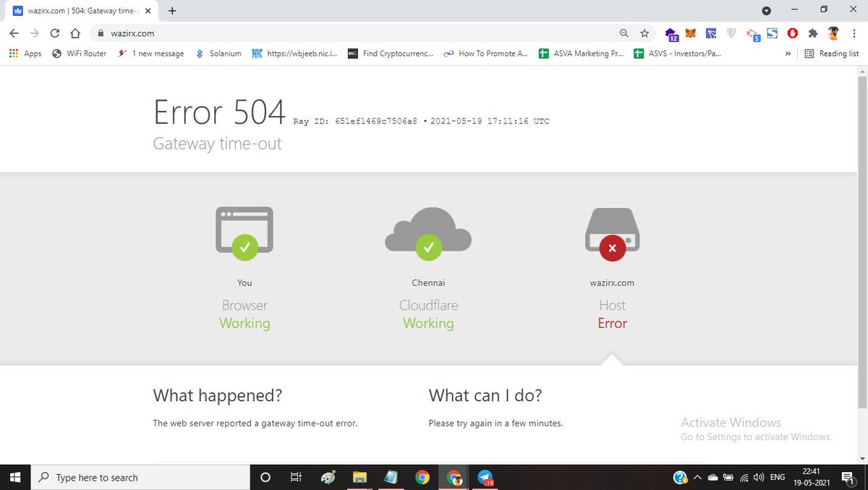Open the red extension with badge 5
Image resolution: width=868 pixels, height=490 pixels.
[x=752, y=34]
